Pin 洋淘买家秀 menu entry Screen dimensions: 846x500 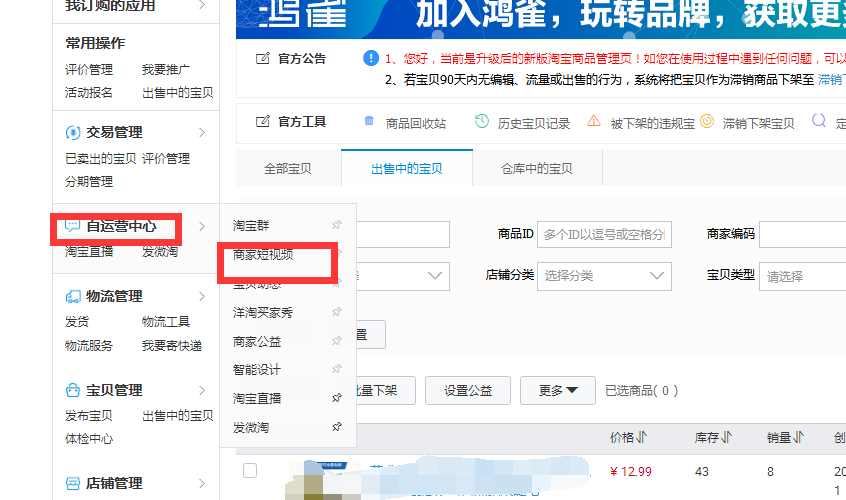[337, 312]
